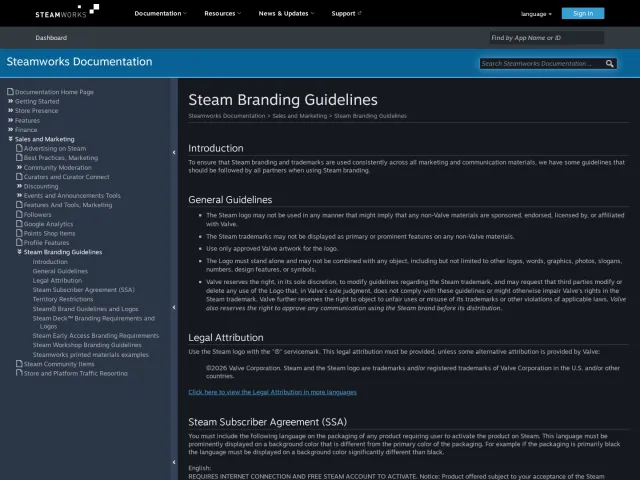Click the bottom sidebar collapse arrow
The height and width of the screenshot is (480, 640).
click(174, 462)
